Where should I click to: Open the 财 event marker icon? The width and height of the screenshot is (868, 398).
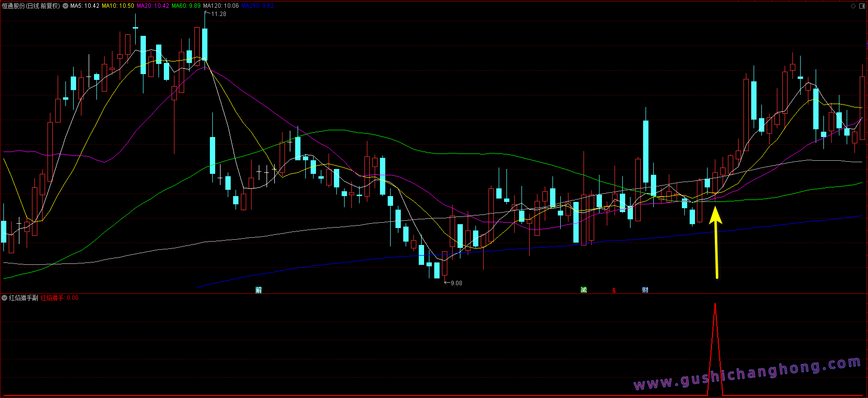(x=645, y=290)
